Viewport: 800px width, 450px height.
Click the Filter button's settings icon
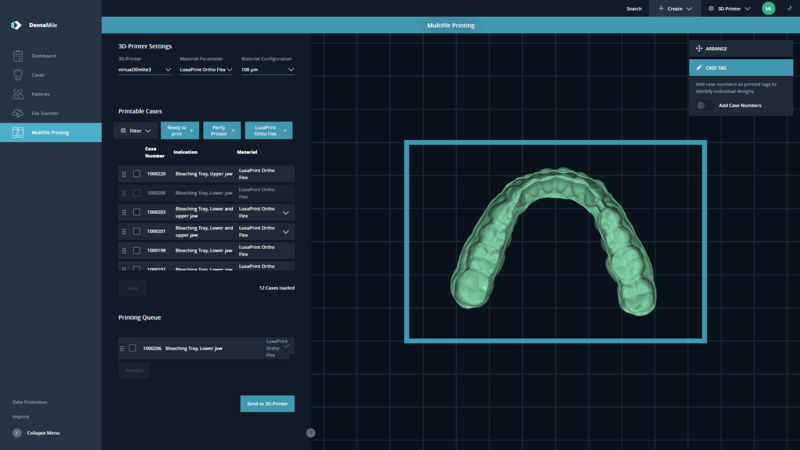pos(123,131)
